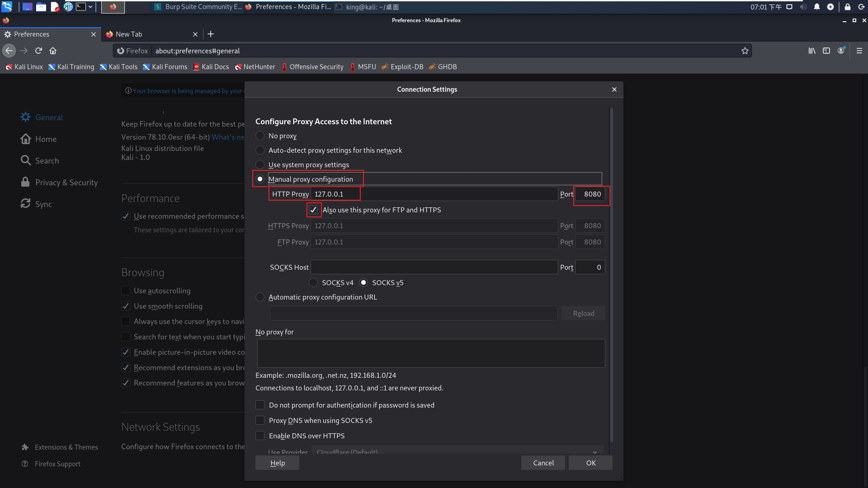Click the Firefox reload page icon
868x488 pixels.
point(38,51)
